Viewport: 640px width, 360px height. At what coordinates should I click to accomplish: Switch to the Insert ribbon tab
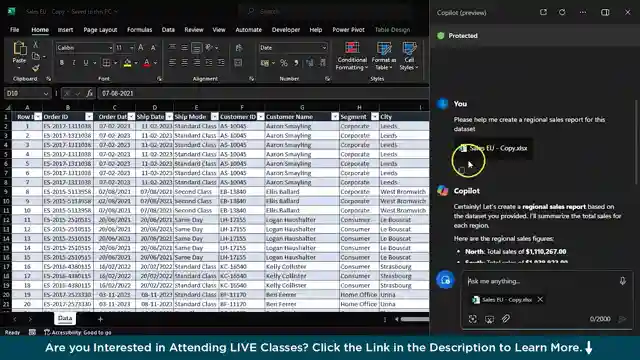pos(65,30)
